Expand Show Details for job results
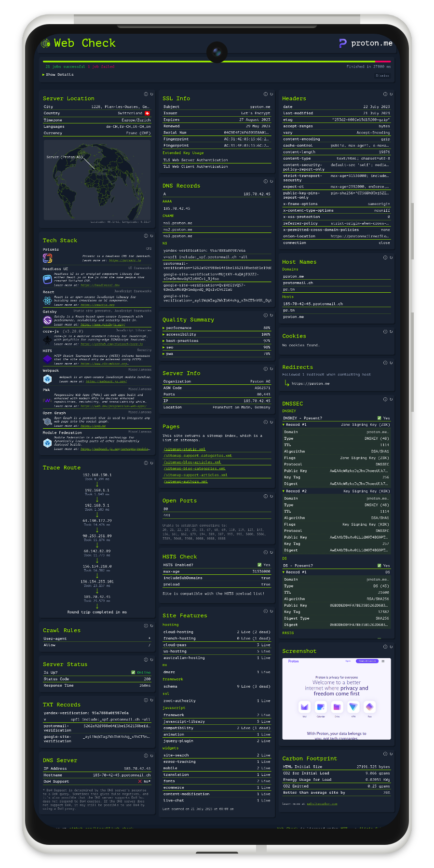Image resolution: width=434 pixels, height=868 pixels. pyautogui.click(x=58, y=75)
